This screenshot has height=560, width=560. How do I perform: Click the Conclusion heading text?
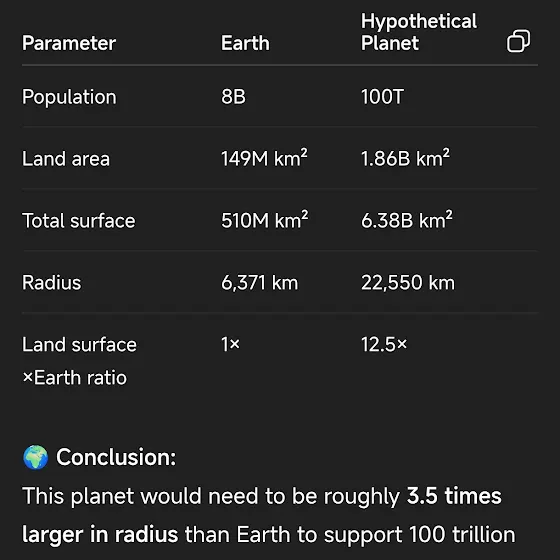tap(116, 457)
